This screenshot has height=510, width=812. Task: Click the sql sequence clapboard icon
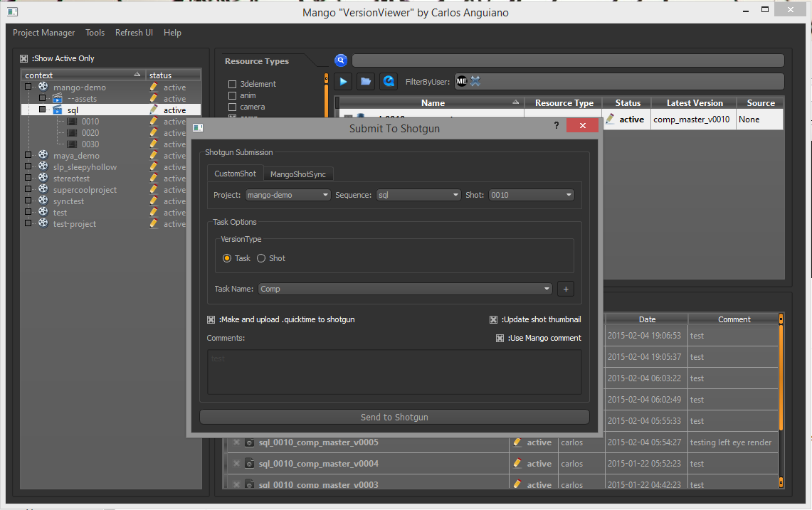(x=58, y=110)
